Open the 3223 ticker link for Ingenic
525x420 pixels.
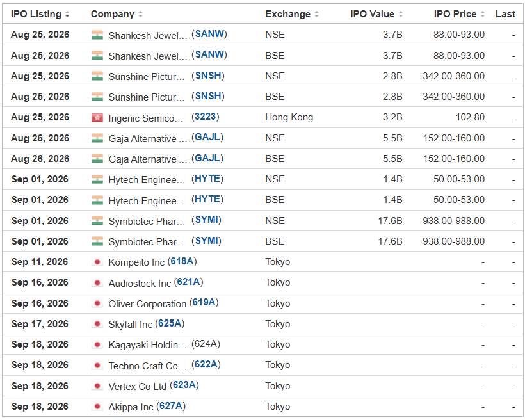tap(206, 117)
